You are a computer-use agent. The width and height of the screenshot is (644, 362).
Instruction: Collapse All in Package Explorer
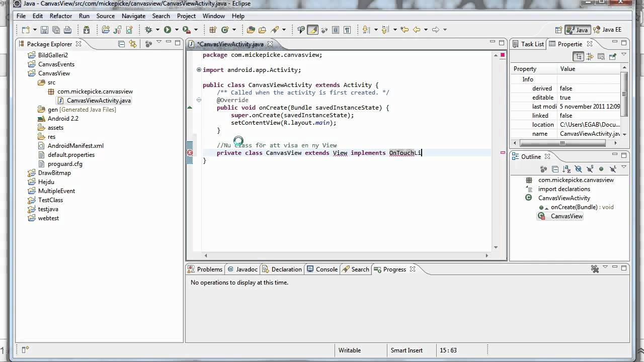pyautogui.click(x=121, y=44)
